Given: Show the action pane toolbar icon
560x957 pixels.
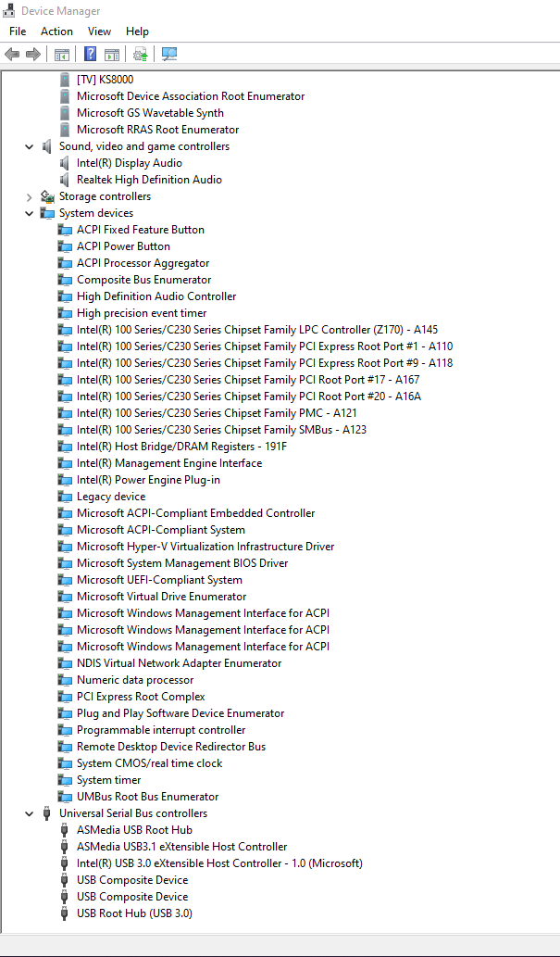Looking at the screenshot, I should click(111, 55).
